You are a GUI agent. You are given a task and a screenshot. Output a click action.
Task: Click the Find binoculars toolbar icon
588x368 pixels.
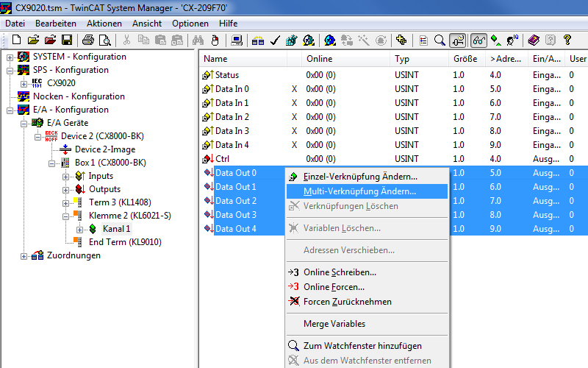click(x=198, y=40)
